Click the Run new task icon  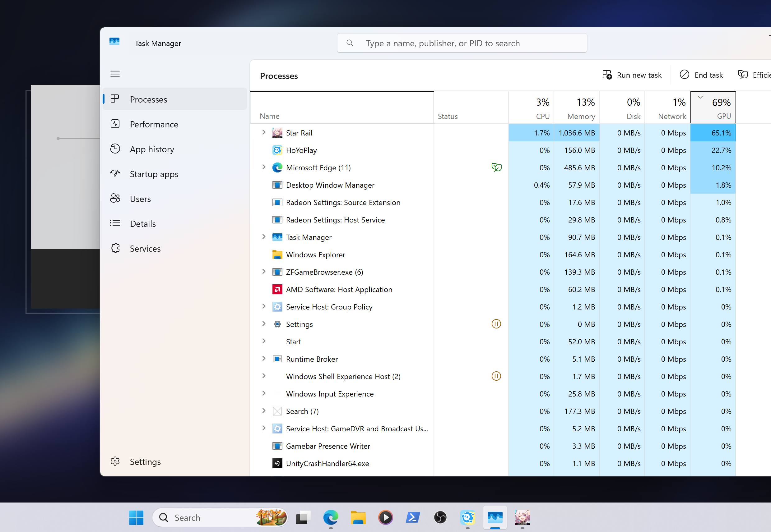607,75
